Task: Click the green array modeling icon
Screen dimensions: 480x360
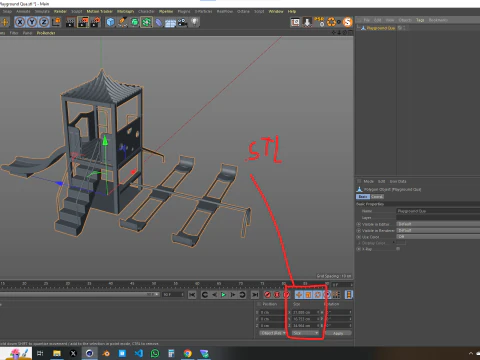Action: click(146, 22)
